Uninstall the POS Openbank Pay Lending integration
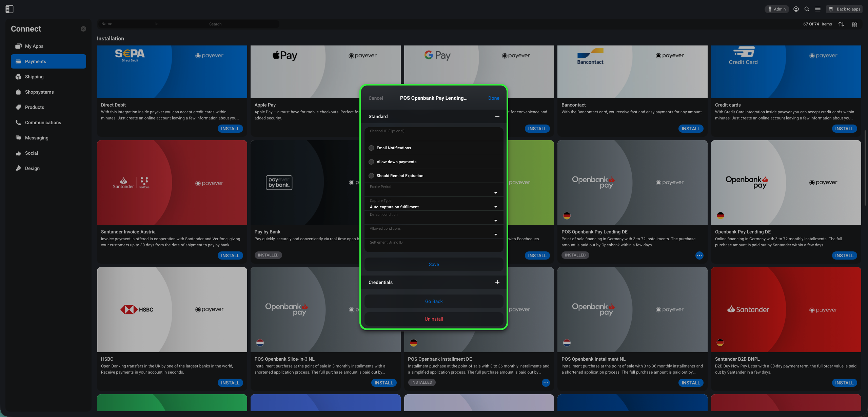The width and height of the screenshot is (868, 417). pos(434,319)
